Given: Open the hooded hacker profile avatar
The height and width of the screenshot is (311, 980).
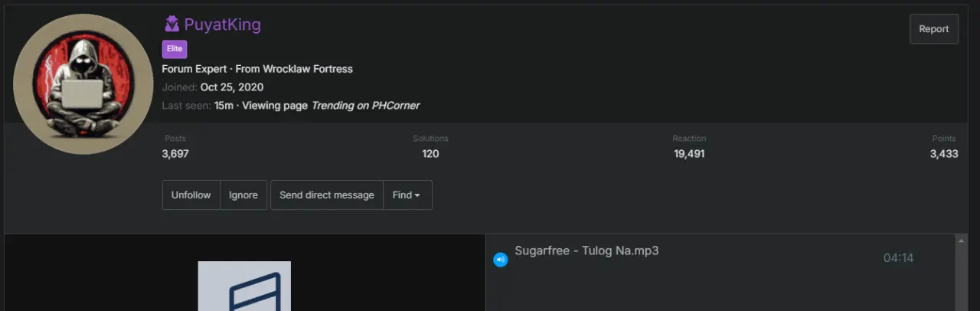Looking at the screenshot, I should [x=83, y=83].
